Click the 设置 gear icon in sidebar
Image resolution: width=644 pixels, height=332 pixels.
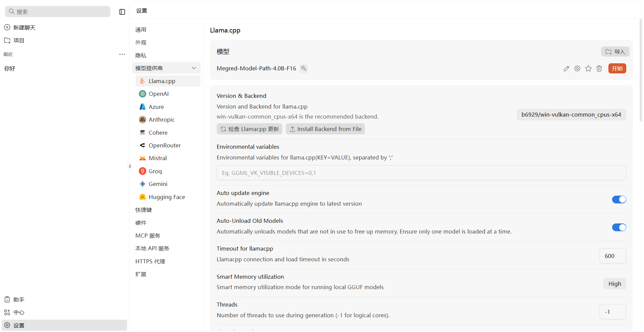tap(7, 325)
